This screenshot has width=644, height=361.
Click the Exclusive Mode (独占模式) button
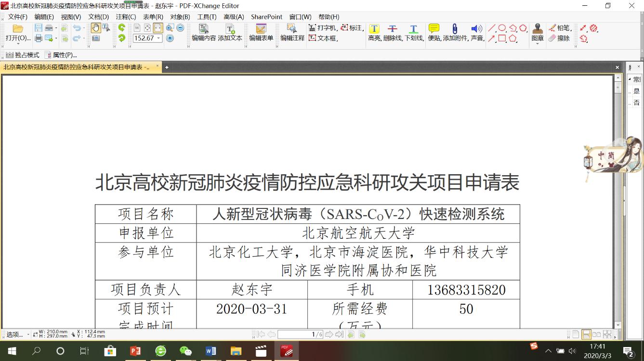coord(23,55)
